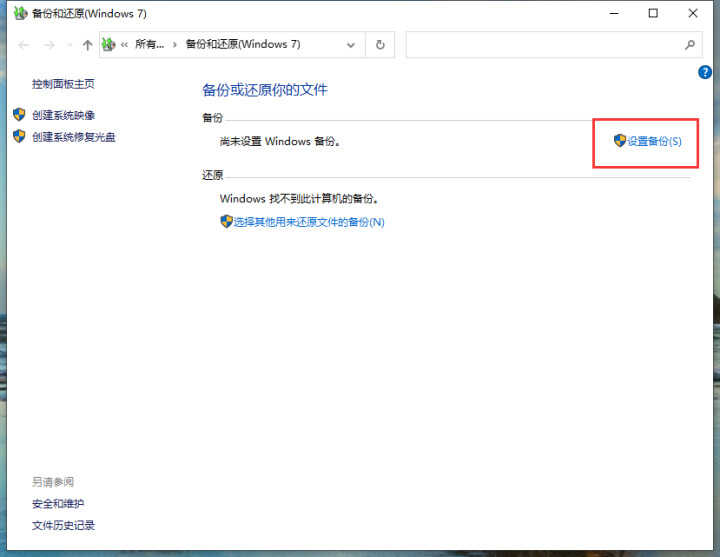Click the 备份或还原你的文件 heading

coord(265,90)
